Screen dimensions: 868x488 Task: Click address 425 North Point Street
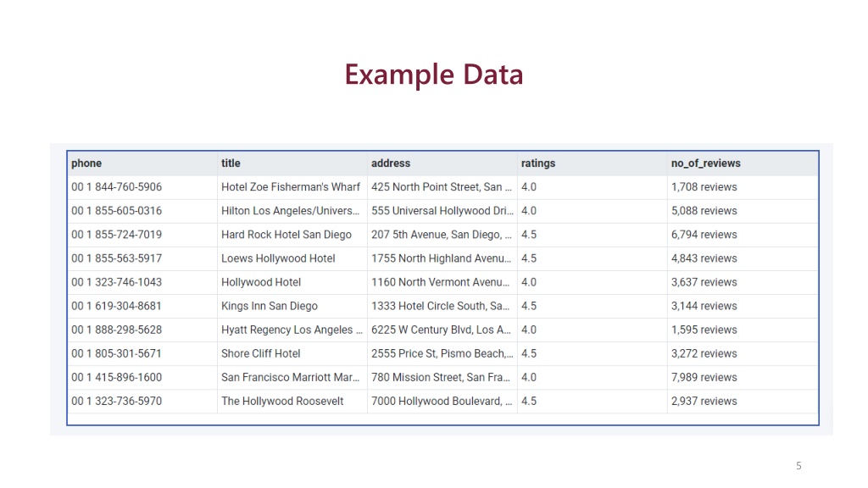click(441, 187)
